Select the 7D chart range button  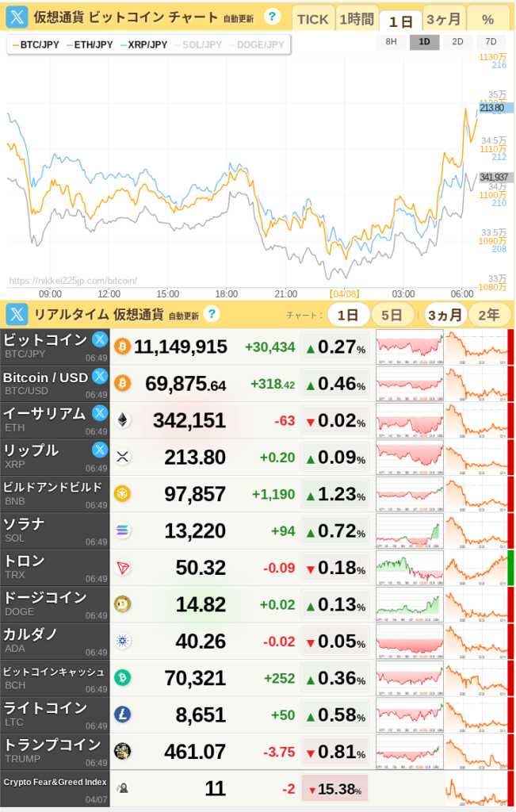[491, 42]
